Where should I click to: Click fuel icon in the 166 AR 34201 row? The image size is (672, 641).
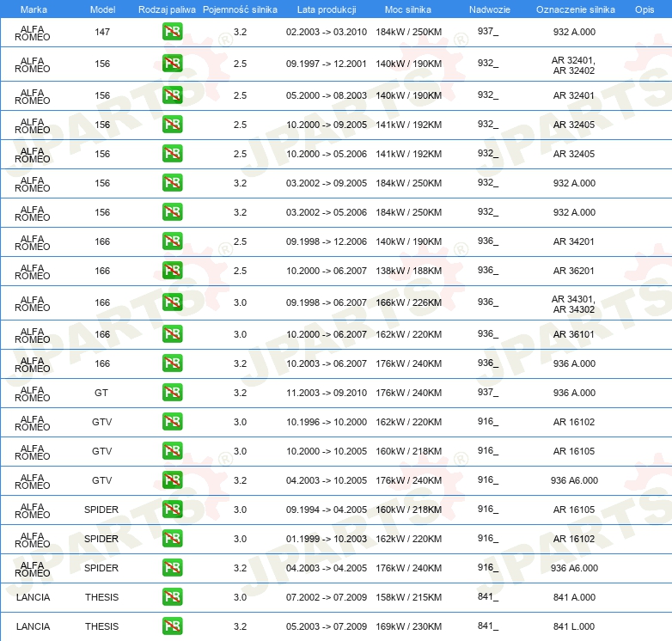pos(172,241)
